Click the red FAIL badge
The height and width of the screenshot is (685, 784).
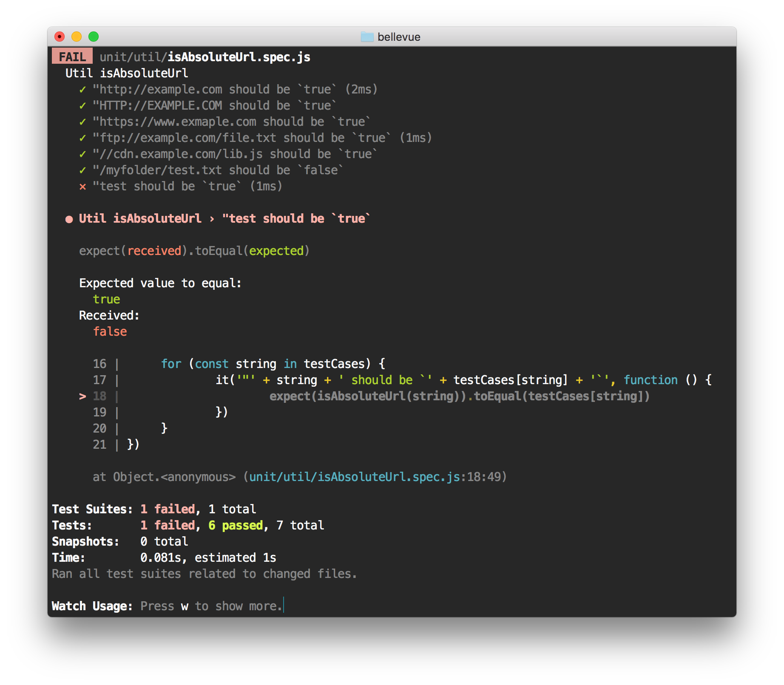tap(72, 57)
